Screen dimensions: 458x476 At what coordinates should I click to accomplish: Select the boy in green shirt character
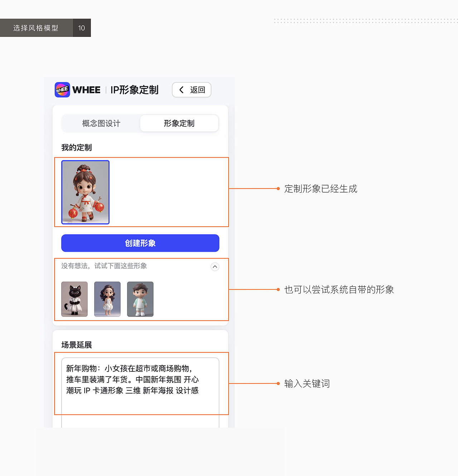pos(140,299)
